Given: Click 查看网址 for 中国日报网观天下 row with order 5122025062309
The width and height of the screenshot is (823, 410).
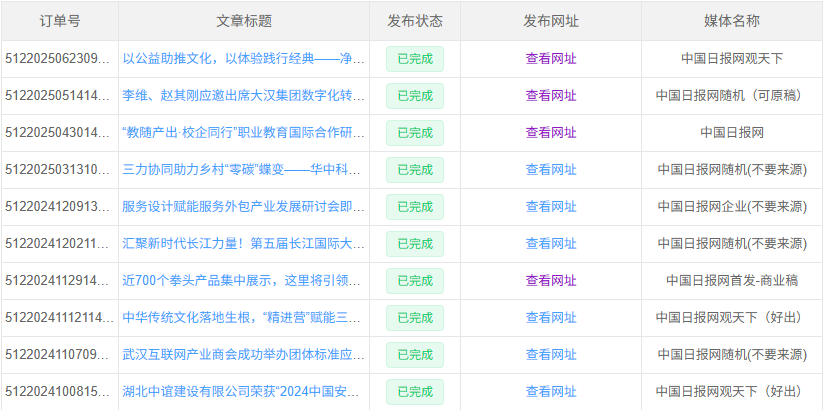Looking at the screenshot, I should pyautogui.click(x=551, y=59).
